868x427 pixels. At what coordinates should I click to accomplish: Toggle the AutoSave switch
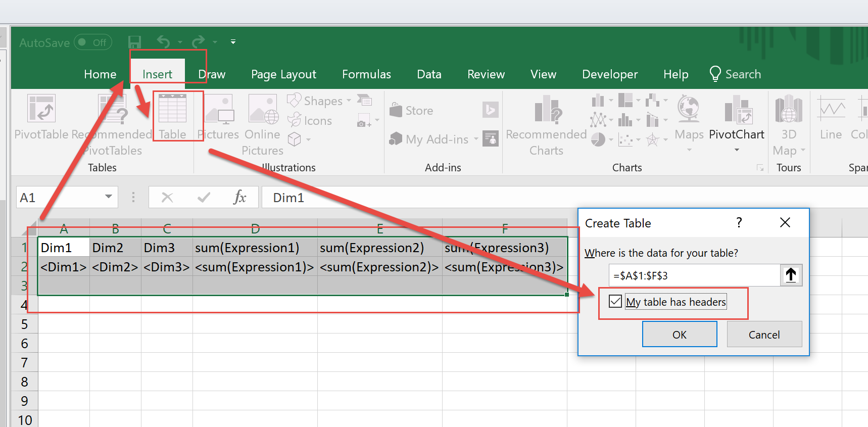(x=93, y=42)
